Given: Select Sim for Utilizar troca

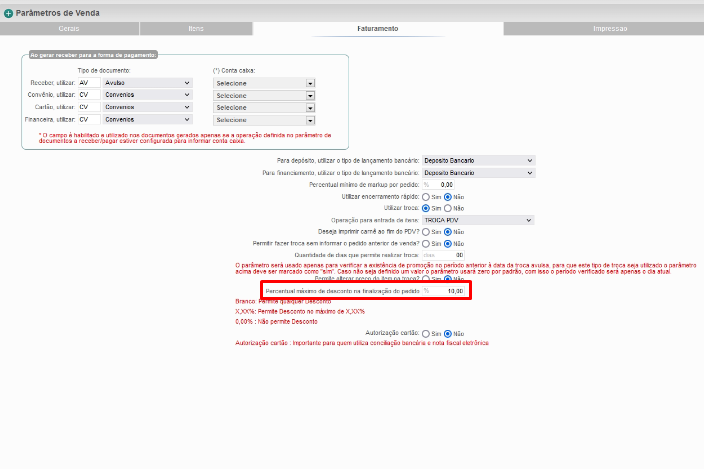Looking at the screenshot, I should point(426,208).
